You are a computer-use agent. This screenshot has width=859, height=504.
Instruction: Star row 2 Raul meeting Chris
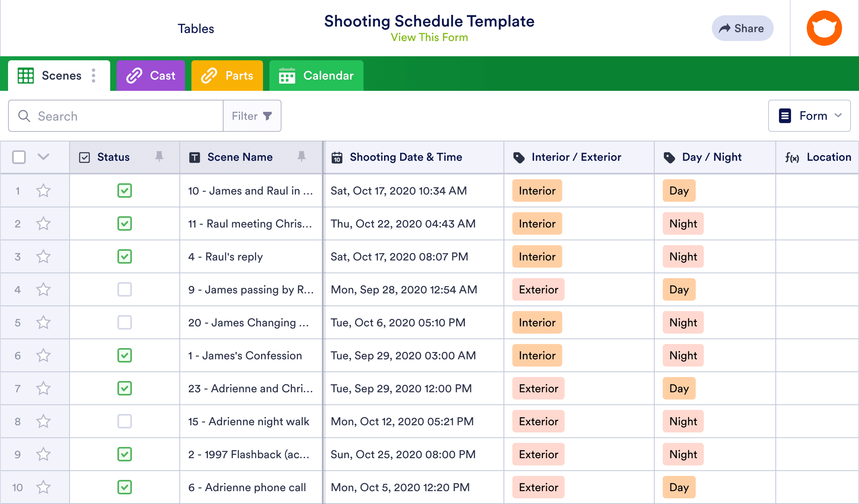pyautogui.click(x=43, y=223)
